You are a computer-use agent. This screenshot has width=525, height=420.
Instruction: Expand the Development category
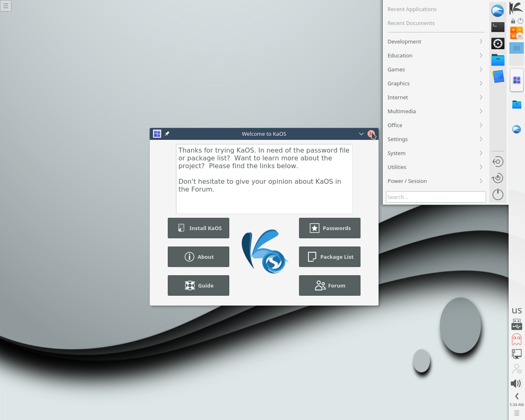(x=435, y=41)
